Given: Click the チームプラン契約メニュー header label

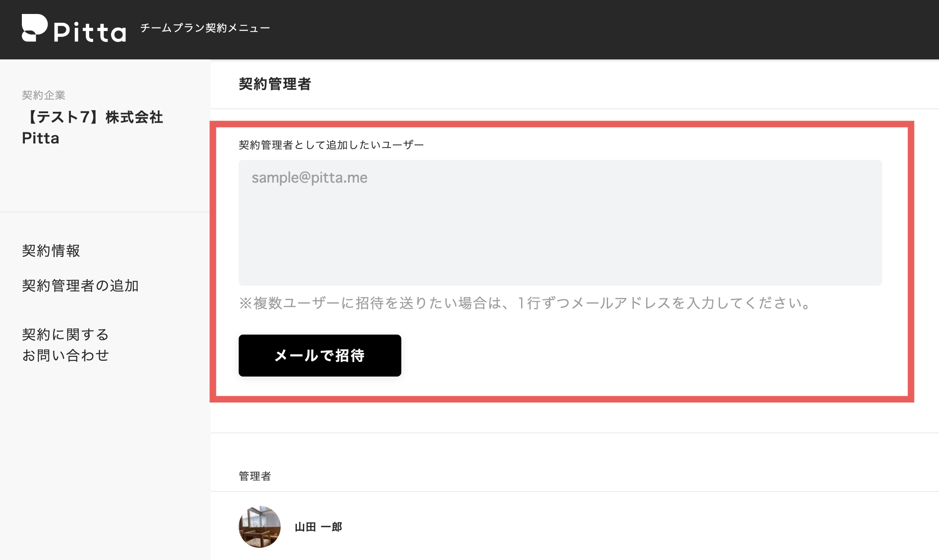Looking at the screenshot, I should click(x=205, y=27).
